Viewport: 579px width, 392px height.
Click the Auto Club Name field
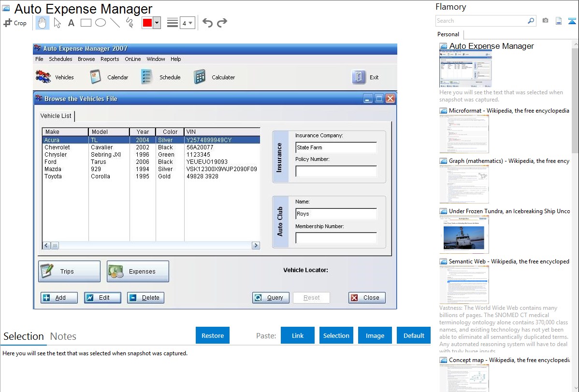tap(336, 214)
